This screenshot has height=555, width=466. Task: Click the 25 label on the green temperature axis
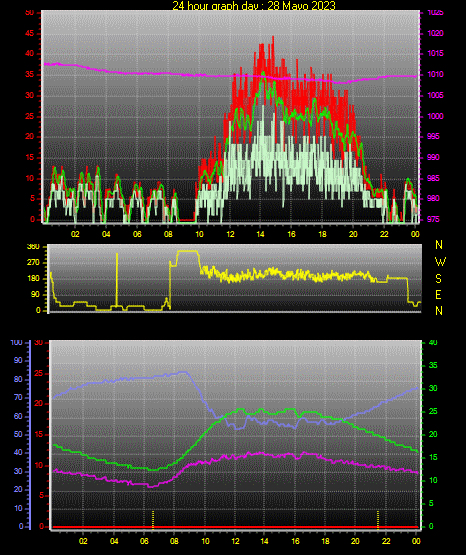(x=433, y=411)
